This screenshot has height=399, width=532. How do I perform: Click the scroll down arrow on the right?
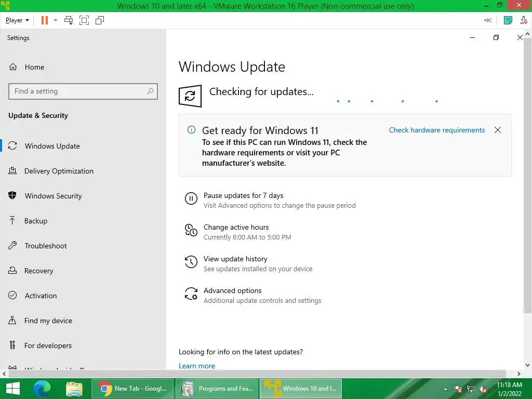tap(527, 365)
